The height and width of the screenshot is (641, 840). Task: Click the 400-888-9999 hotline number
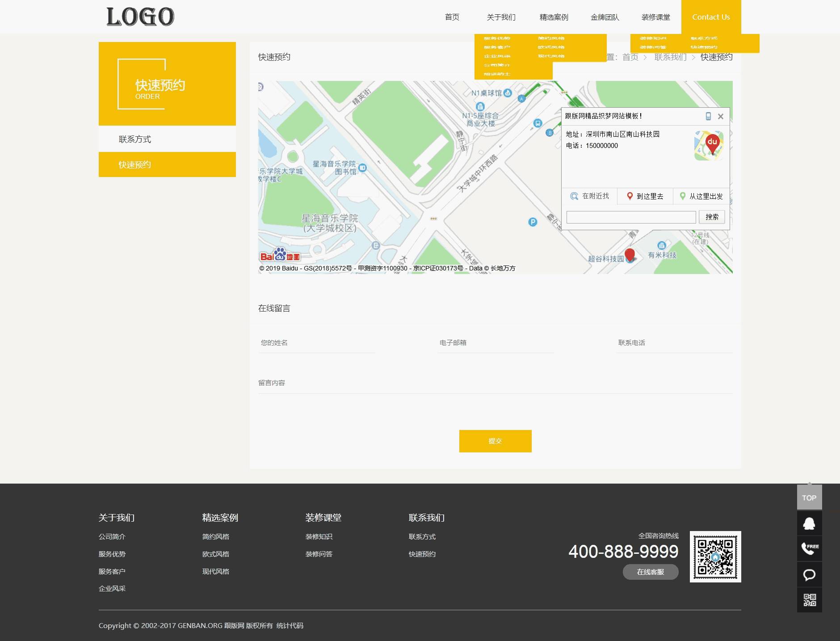click(x=623, y=552)
